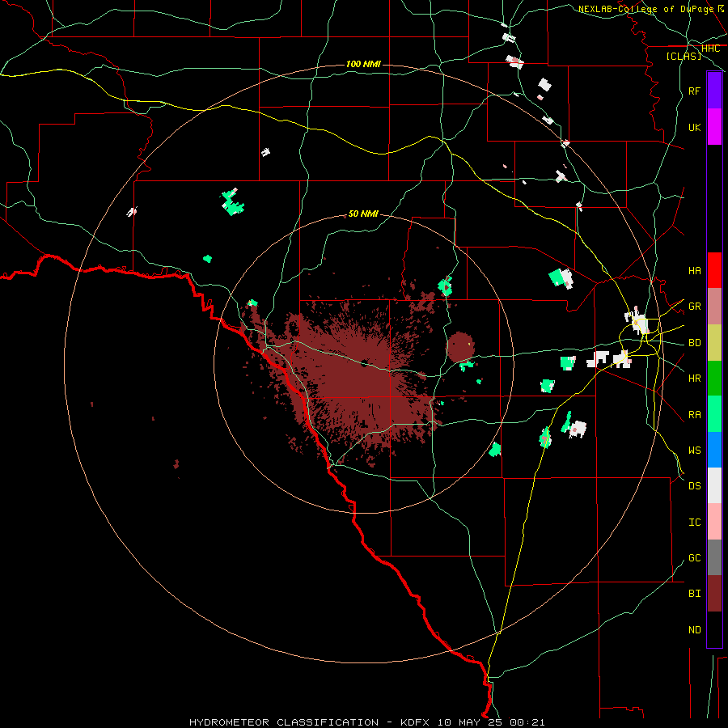Click the IC legend label
The image size is (728, 728).
click(x=694, y=522)
